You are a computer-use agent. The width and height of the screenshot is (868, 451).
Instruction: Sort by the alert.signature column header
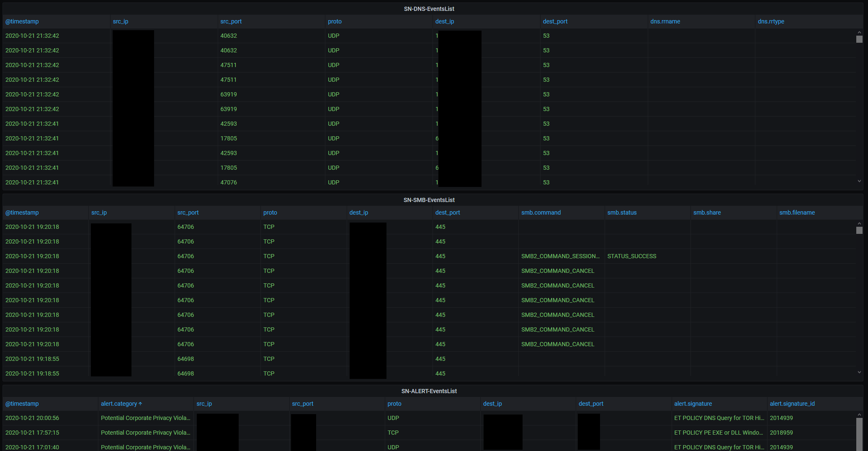[x=693, y=404]
